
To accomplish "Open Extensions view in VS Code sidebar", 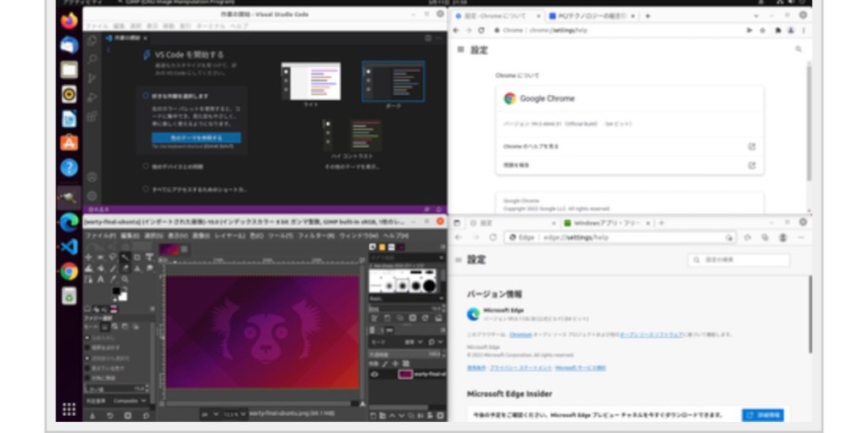I will pyautogui.click(x=92, y=116).
